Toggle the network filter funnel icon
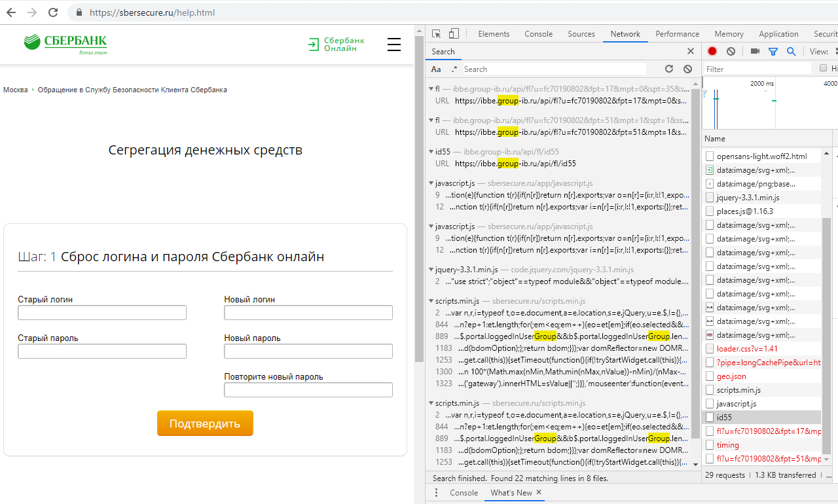This screenshot has width=838, height=504. click(x=773, y=51)
